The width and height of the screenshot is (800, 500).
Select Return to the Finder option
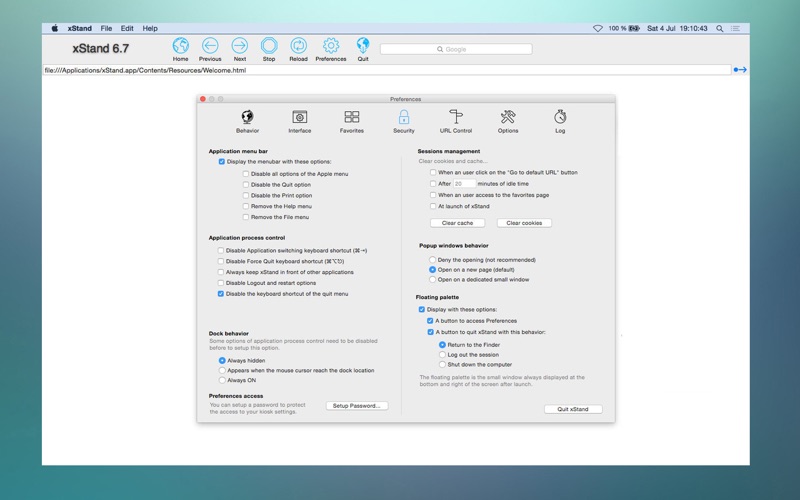point(442,345)
